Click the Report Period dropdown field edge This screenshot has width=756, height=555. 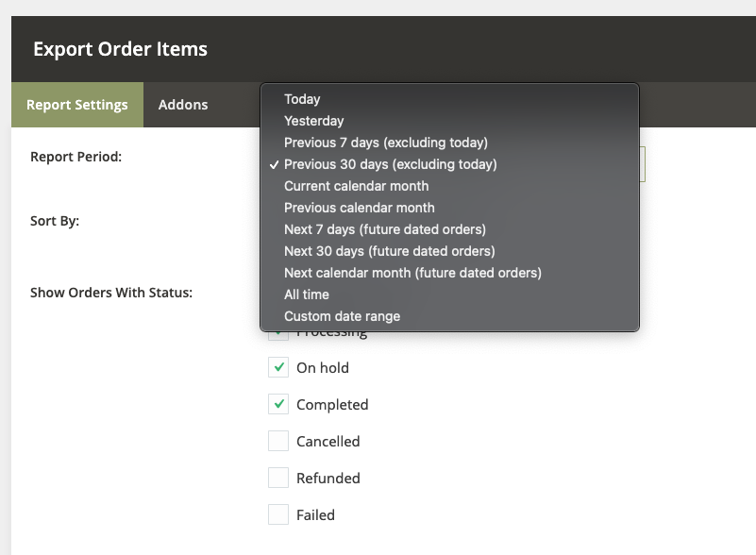[x=643, y=164]
